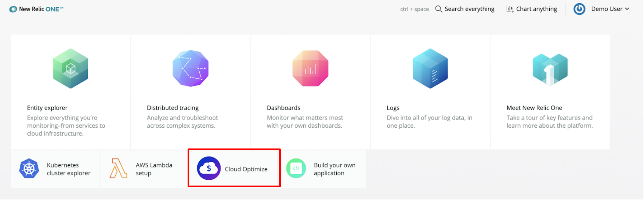Open AWS Lambda setup label

[x=154, y=169]
